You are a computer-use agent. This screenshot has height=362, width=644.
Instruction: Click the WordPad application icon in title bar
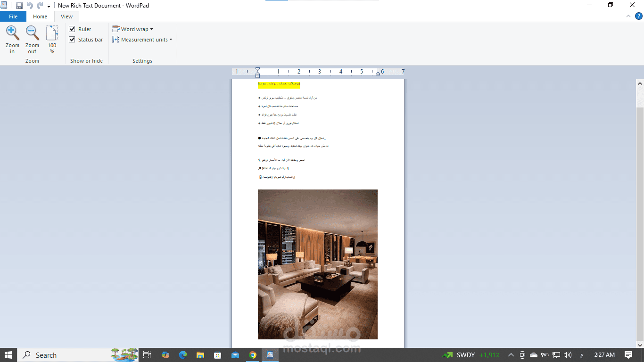click(4, 5)
